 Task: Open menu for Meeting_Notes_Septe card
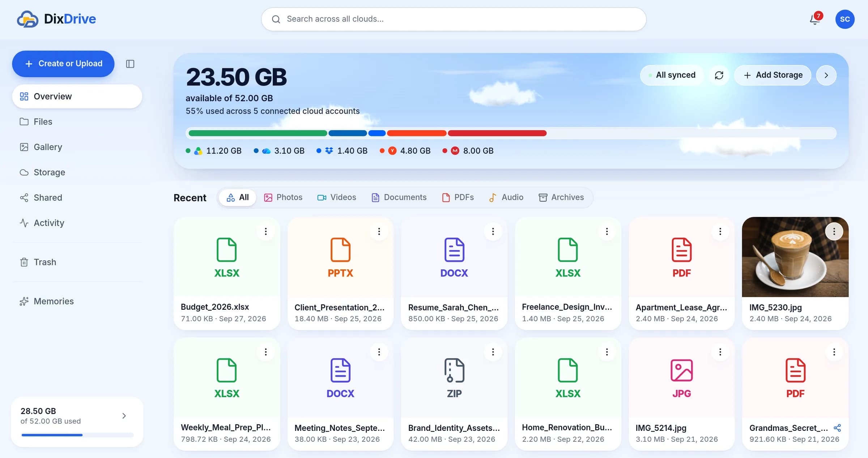379,352
